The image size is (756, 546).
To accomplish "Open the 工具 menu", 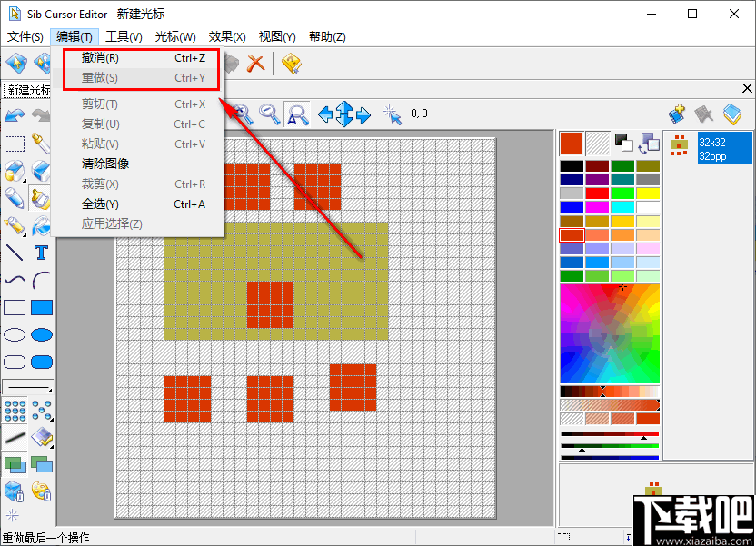I will 124,36.
